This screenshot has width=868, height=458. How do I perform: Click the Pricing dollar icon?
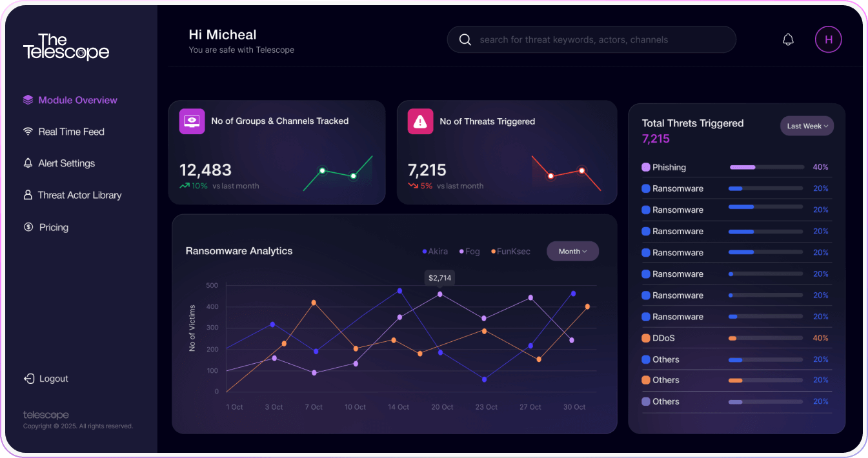point(28,227)
